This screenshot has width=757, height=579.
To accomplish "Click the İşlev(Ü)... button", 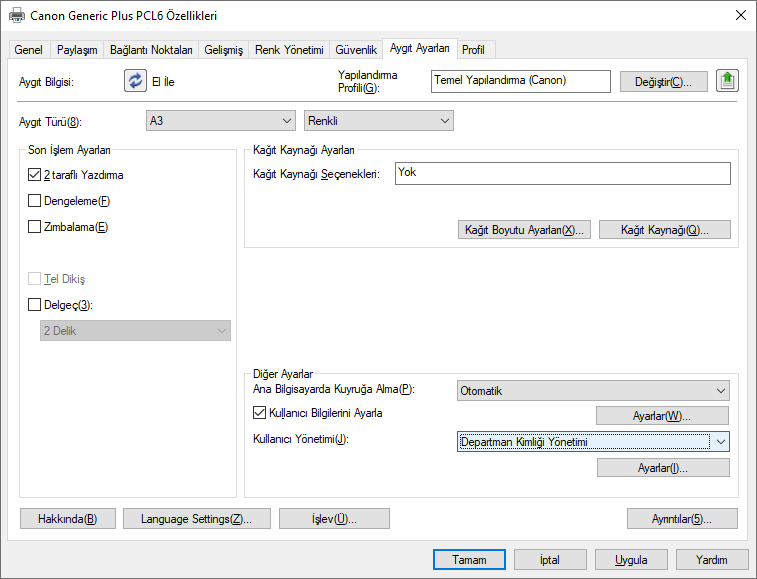I will click(334, 519).
